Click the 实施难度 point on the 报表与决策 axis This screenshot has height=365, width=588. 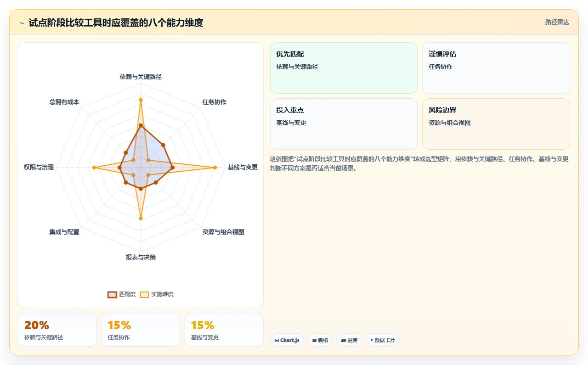click(141, 218)
